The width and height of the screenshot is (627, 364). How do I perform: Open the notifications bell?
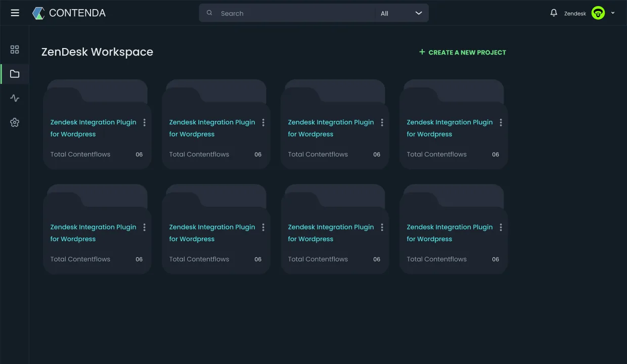click(554, 13)
